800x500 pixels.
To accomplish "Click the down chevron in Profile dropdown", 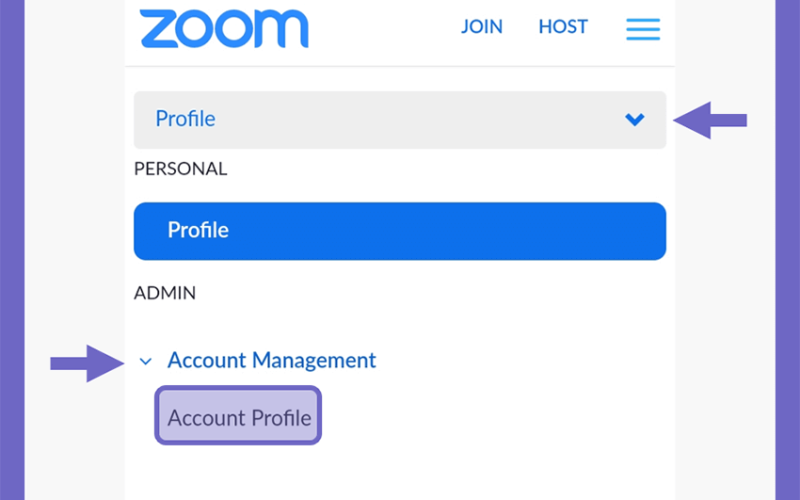I will tap(635, 119).
